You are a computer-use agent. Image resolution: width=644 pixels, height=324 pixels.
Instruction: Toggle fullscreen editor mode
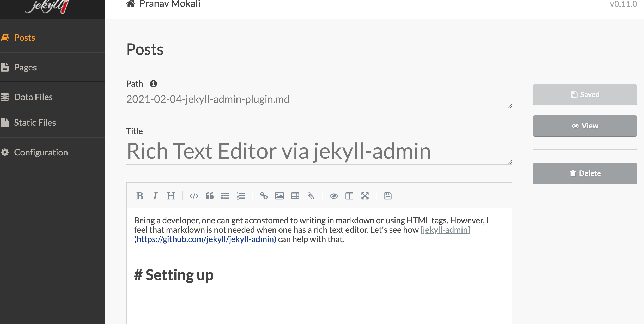[365, 196]
